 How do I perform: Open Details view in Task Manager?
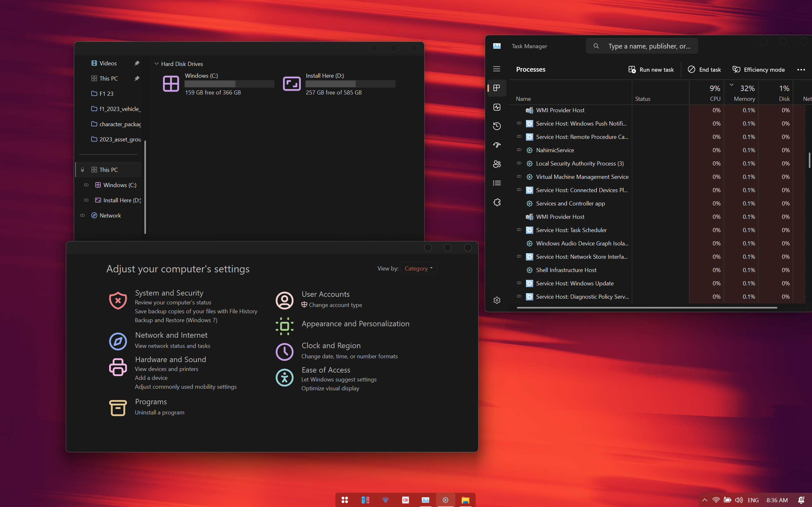pos(497,183)
